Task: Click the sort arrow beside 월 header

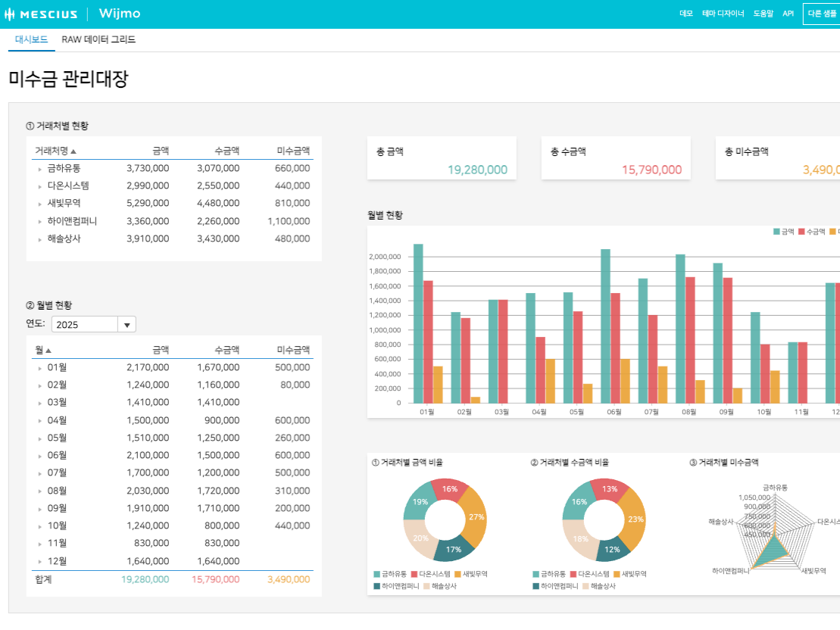Action: click(x=48, y=351)
